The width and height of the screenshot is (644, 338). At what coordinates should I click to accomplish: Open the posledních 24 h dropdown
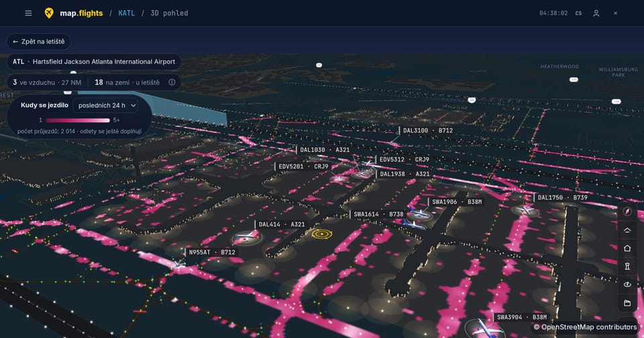[x=107, y=105]
